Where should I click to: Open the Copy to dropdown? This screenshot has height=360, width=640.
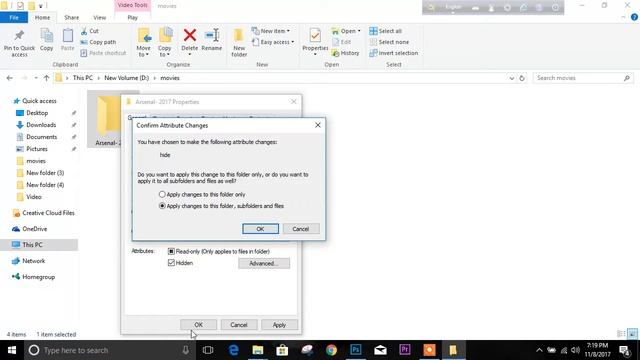(165, 42)
